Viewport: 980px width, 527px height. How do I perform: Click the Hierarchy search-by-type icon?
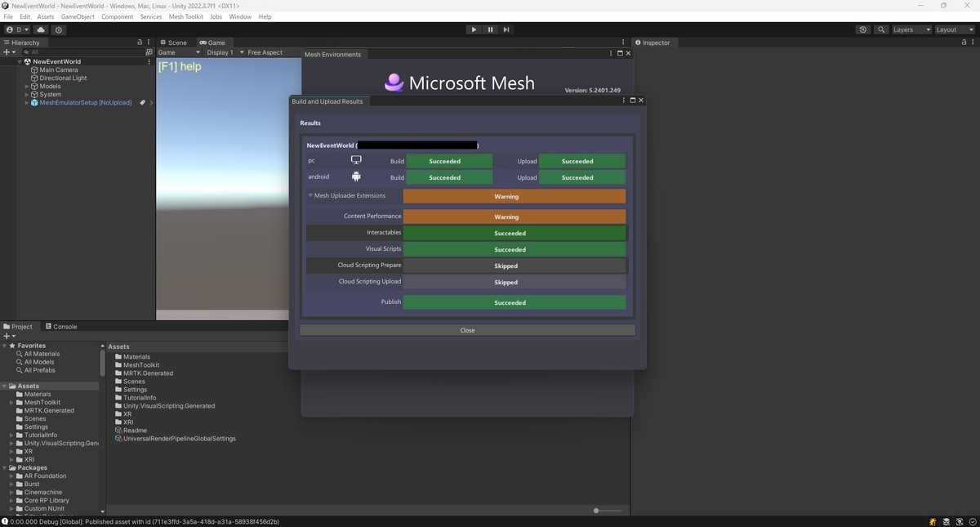(149, 51)
